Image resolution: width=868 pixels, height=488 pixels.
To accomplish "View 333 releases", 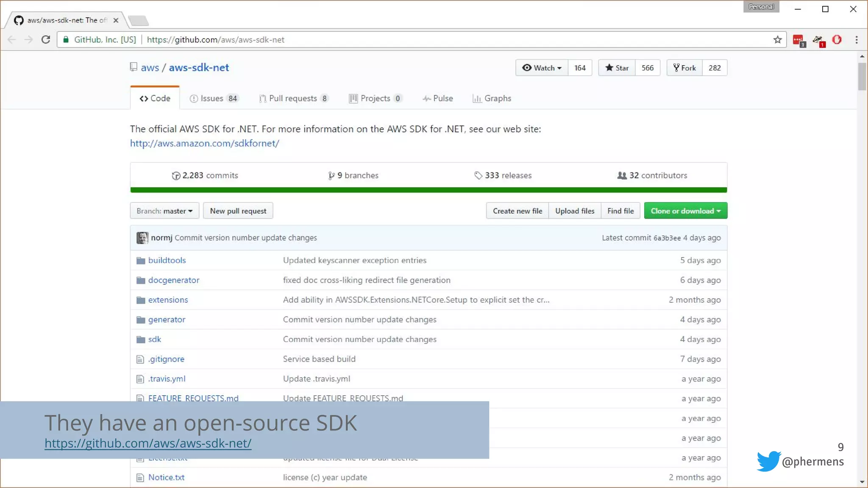I will point(503,175).
